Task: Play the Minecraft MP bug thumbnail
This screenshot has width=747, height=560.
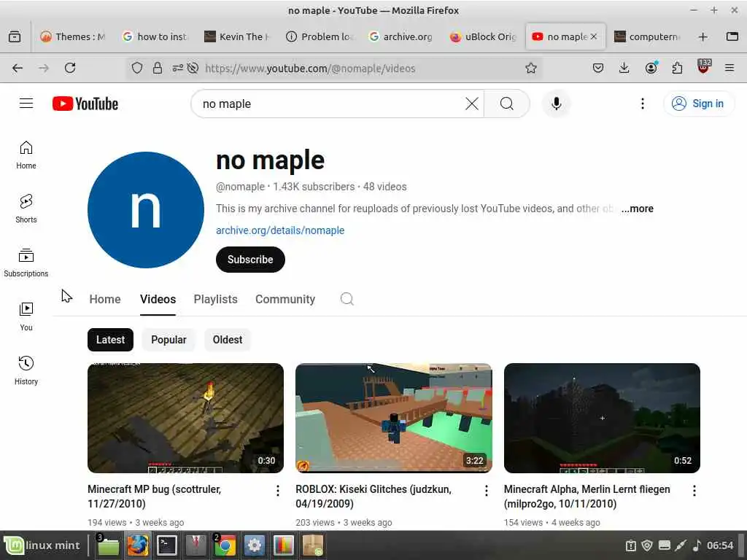Action: 186,418
